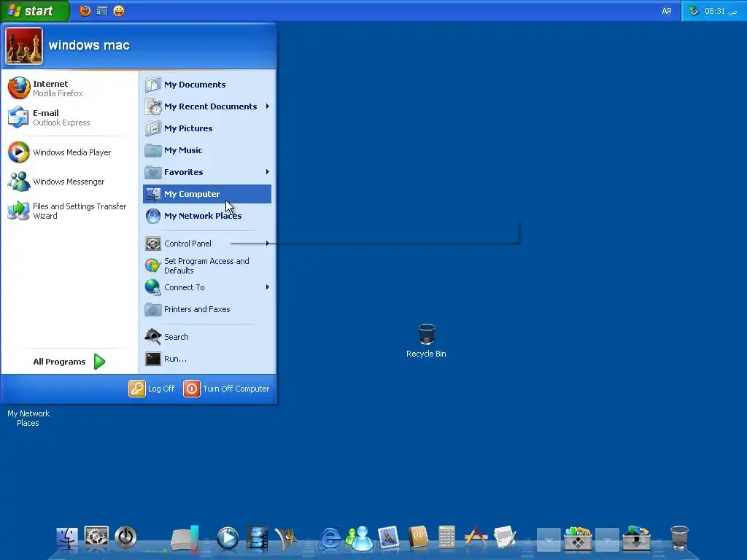Viewport: 747px width, 560px height.
Task: Click Turn Off Computer
Action: tap(226, 389)
